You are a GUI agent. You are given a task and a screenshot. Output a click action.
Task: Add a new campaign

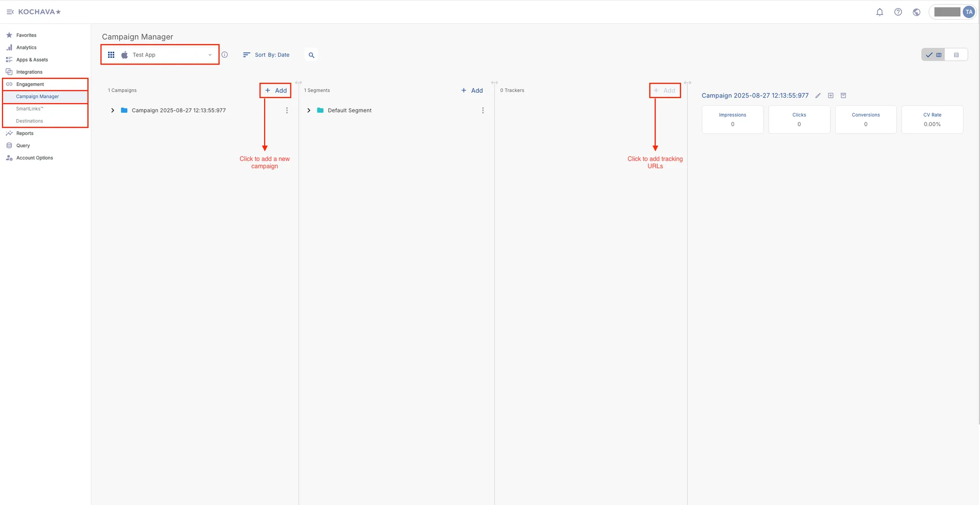point(276,90)
